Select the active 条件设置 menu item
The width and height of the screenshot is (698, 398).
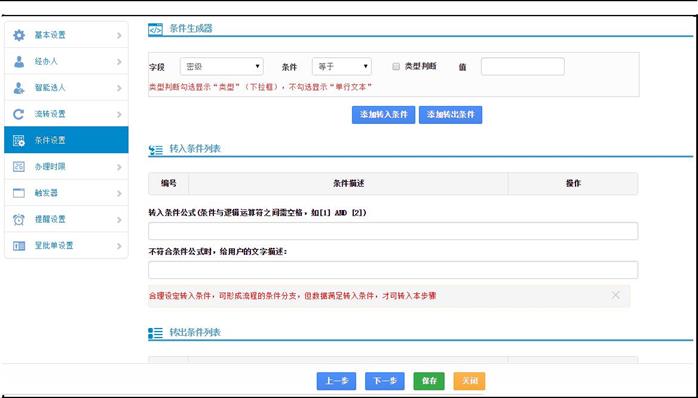pyautogui.click(x=66, y=140)
